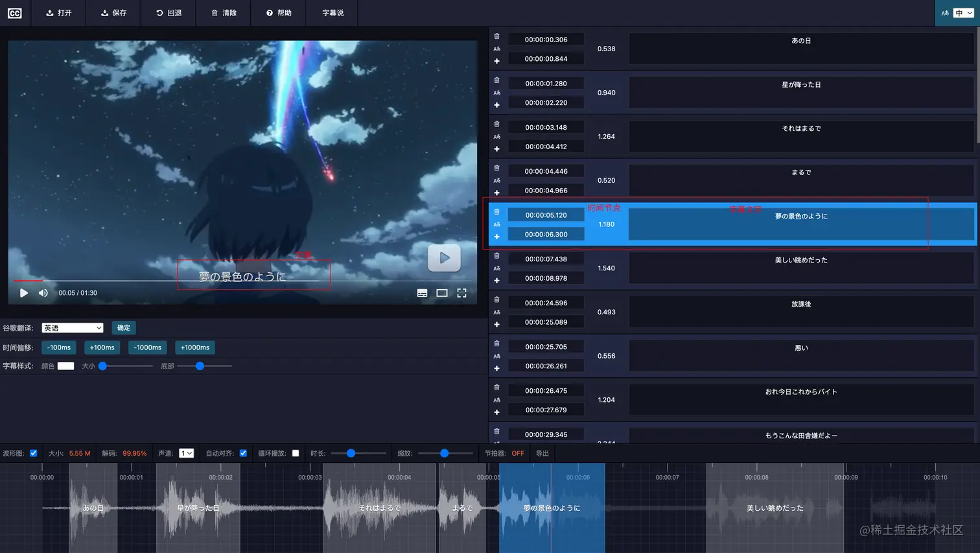
Task: Add a subtitle after the それはまるで row
Action: click(x=496, y=149)
